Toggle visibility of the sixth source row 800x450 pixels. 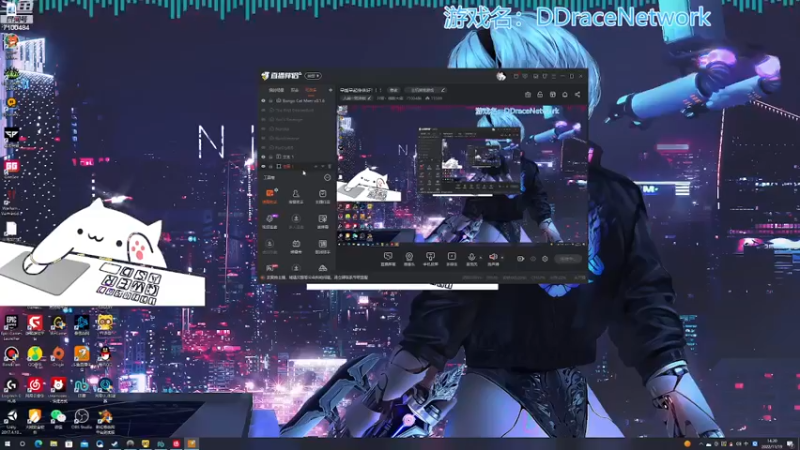click(x=263, y=147)
